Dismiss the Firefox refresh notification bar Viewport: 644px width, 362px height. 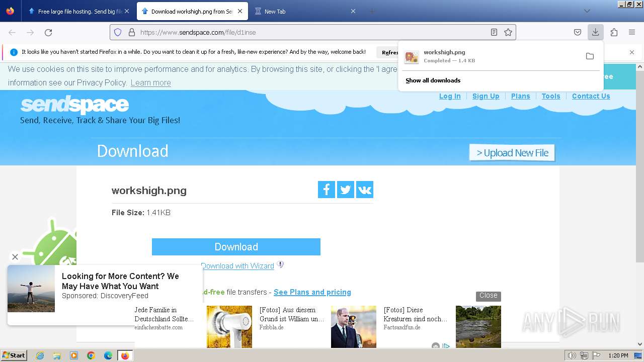pyautogui.click(x=632, y=52)
